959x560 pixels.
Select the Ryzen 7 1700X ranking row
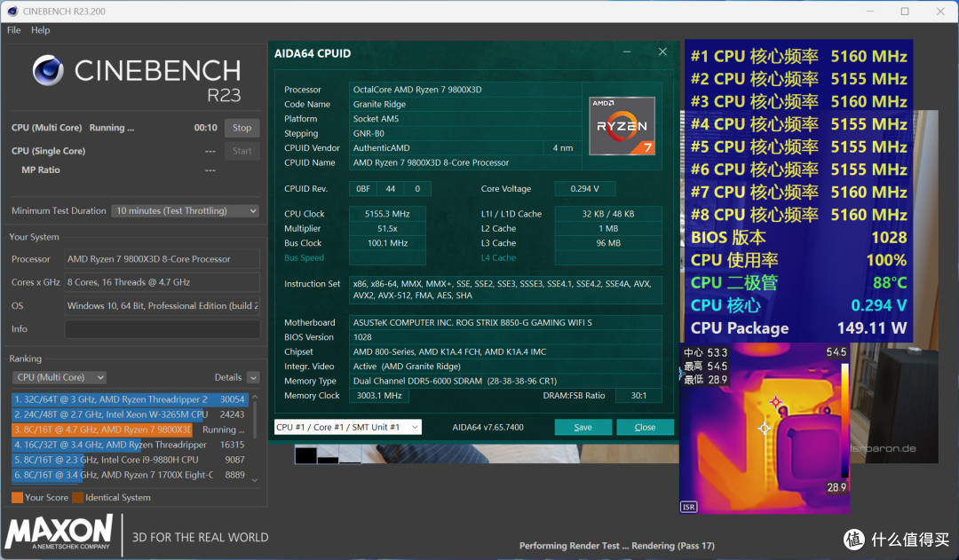click(x=130, y=475)
